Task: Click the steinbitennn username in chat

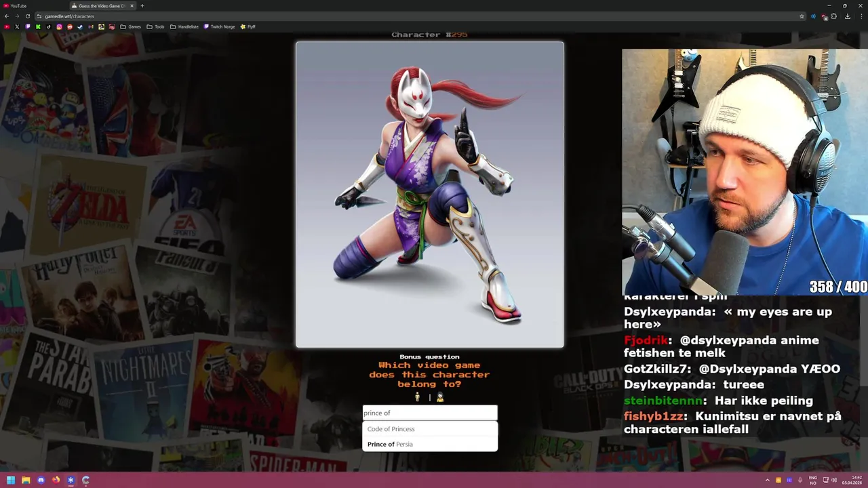Action: pyautogui.click(x=664, y=401)
